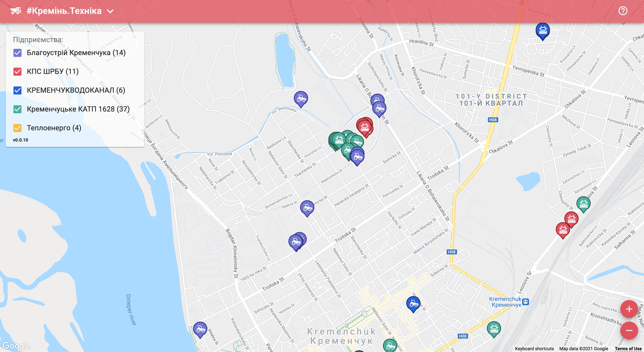
Task: Click purple tractor marker near Sadova St
Action: coord(307,208)
